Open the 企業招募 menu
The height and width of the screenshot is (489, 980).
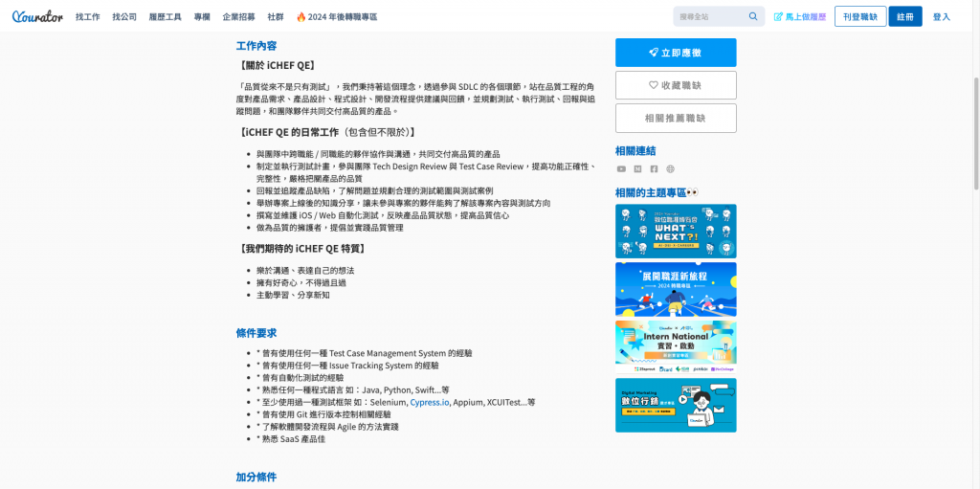pyautogui.click(x=238, y=17)
